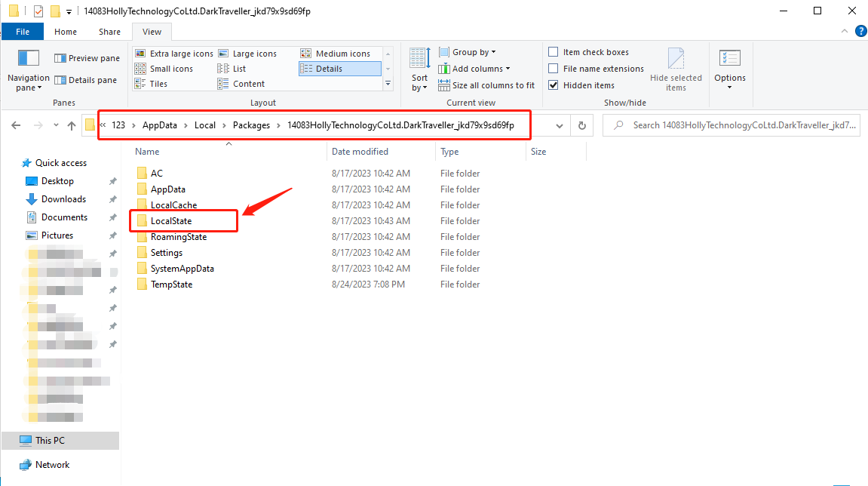Enable Item check boxes

pos(553,52)
